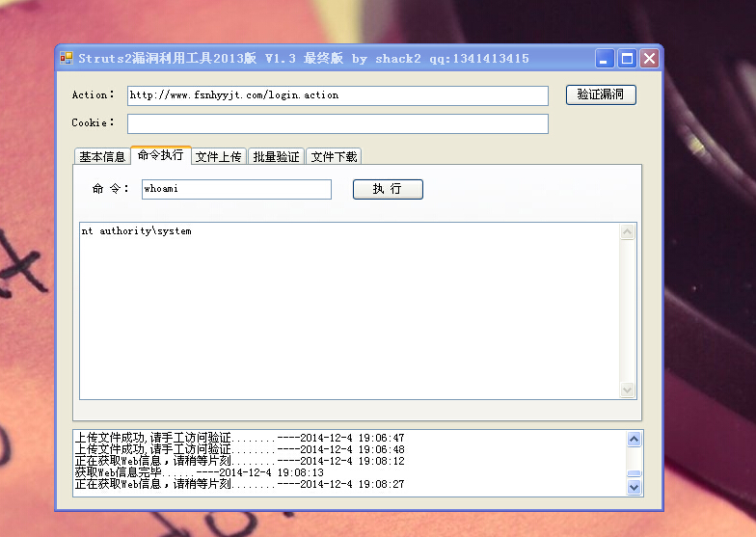Click output area scrollbar down arrow

[627, 389]
